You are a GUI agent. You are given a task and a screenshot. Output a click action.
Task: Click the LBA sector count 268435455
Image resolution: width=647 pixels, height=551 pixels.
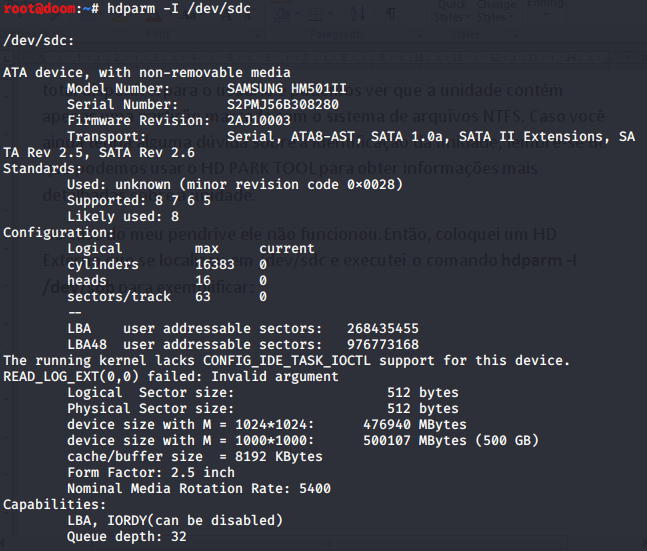pos(383,328)
